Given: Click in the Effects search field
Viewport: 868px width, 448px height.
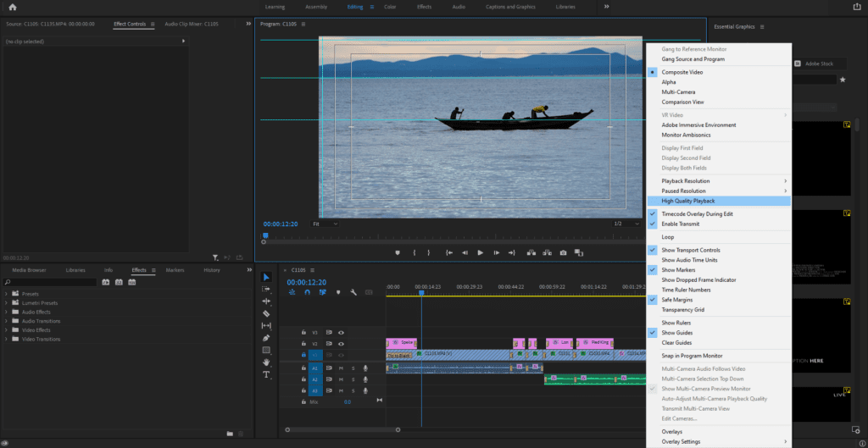Looking at the screenshot, I should pyautogui.click(x=50, y=282).
